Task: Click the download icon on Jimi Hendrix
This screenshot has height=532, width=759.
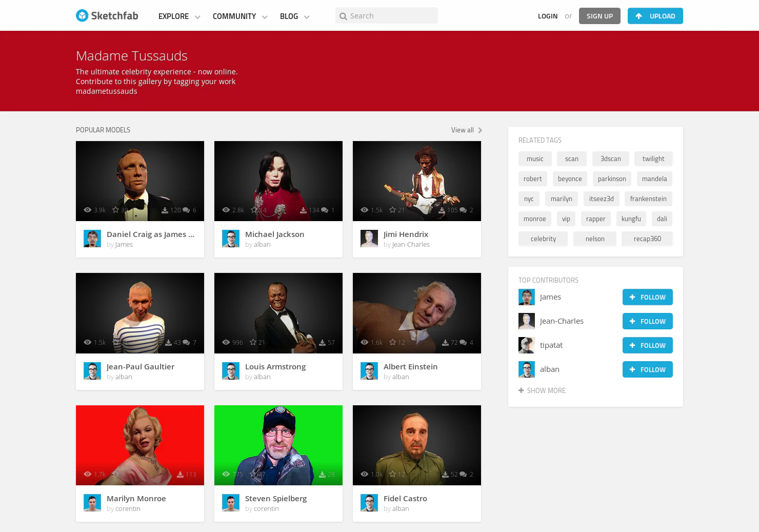Action: pos(442,210)
